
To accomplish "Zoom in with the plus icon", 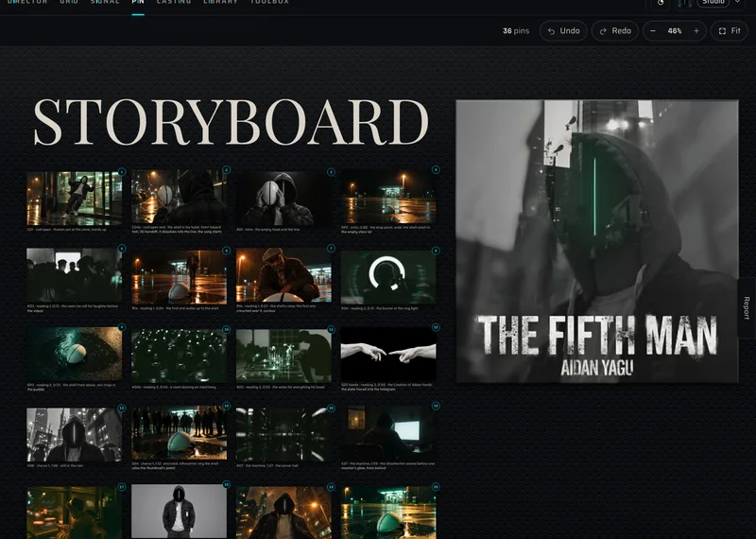I will point(696,31).
